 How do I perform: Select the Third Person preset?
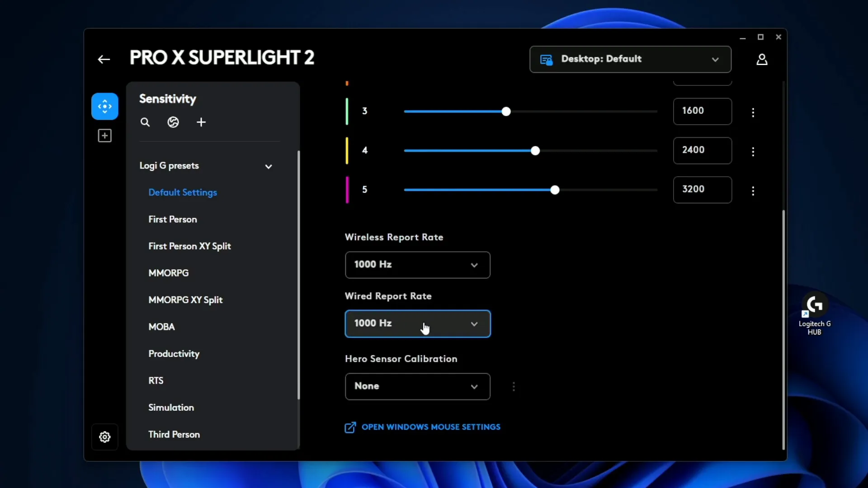click(174, 434)
